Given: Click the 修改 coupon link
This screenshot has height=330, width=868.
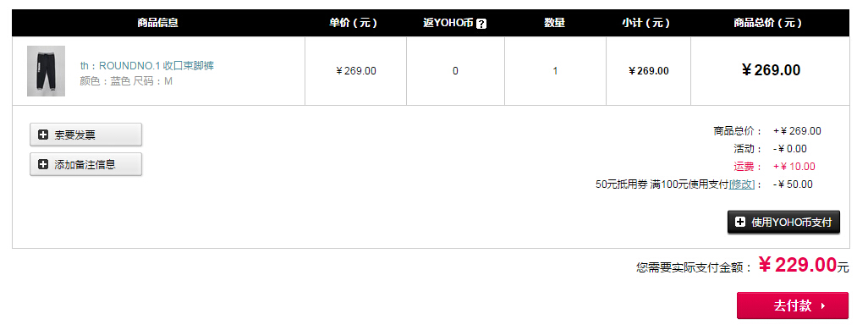Looking at the screenshot, I should tap(742, 184).
